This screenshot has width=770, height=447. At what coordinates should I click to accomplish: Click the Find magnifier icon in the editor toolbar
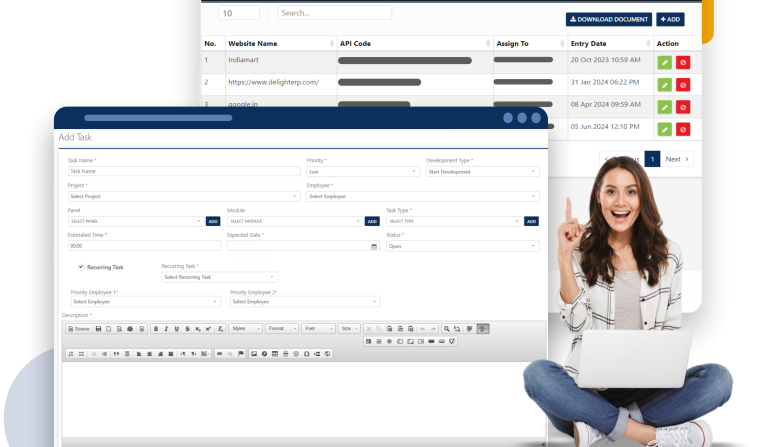click(x=446, y=329)
